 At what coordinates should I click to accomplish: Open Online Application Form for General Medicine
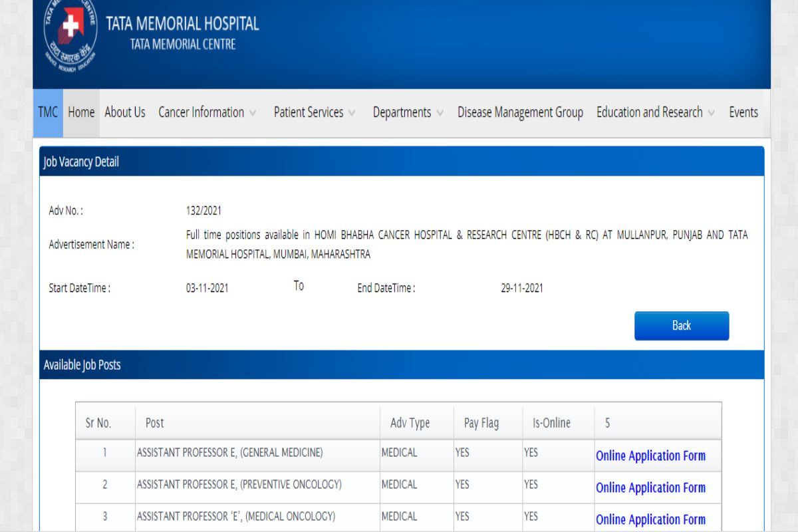pos(650,456)
